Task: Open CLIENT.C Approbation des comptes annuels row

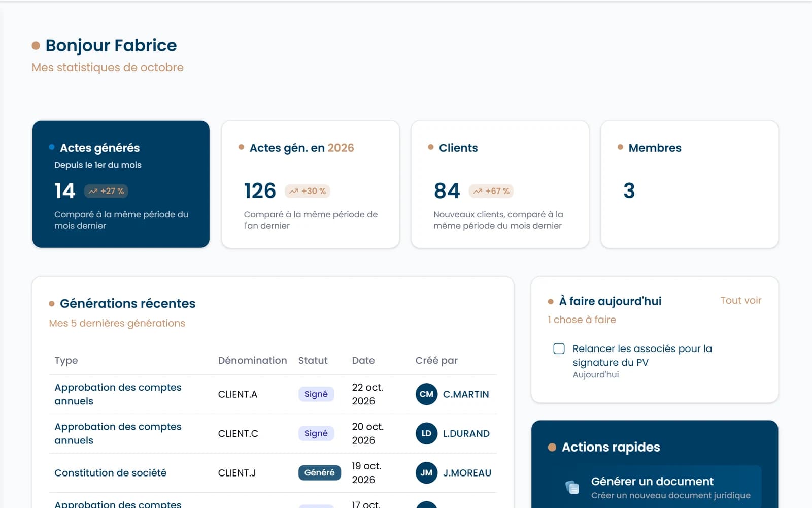Action: pos(273,433)
